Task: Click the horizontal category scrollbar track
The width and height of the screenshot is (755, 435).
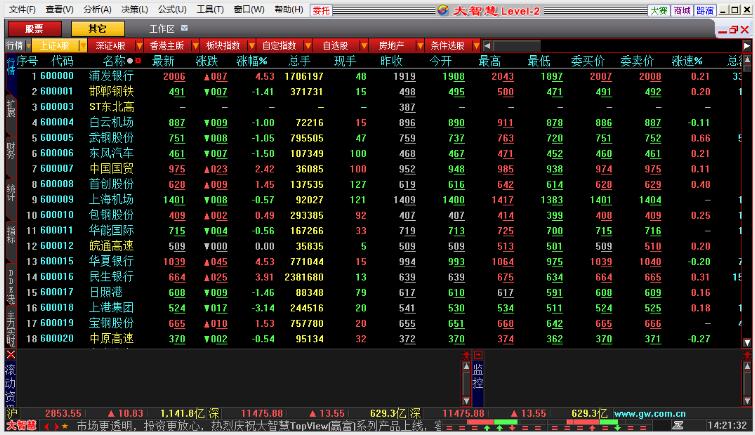Action: click(610, 46)
